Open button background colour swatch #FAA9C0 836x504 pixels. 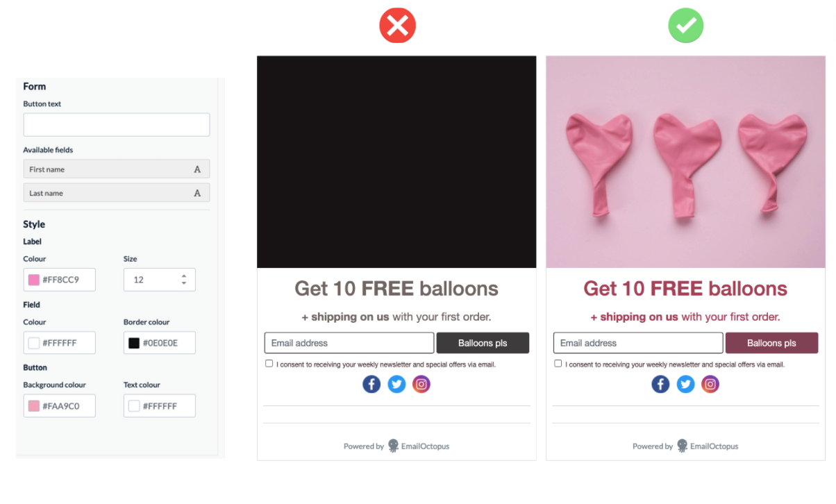pyautogui.click(x=33, y=406)
